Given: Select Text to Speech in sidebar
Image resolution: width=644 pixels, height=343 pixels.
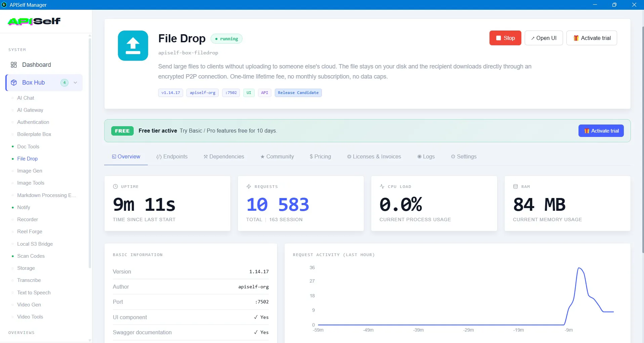Looking at the screenshot, I should pos(34,293).
